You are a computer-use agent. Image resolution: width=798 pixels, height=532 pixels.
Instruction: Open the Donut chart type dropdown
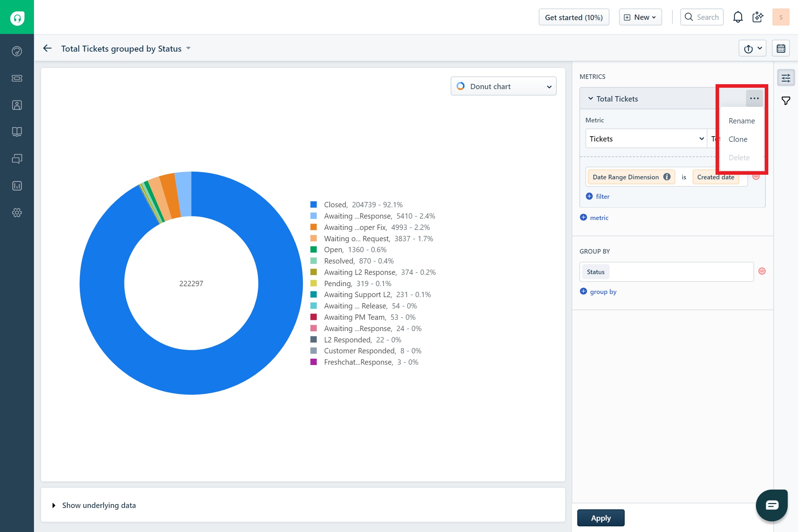click(x=503, y=86)
